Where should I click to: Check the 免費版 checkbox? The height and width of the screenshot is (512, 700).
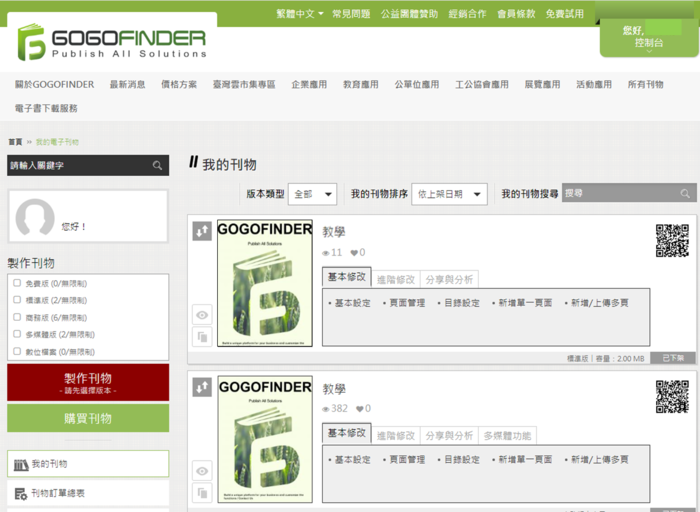tap(17, 283)
